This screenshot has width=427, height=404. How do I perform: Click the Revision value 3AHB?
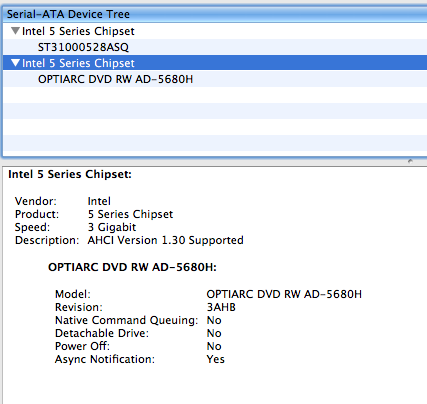coord(221,307)
